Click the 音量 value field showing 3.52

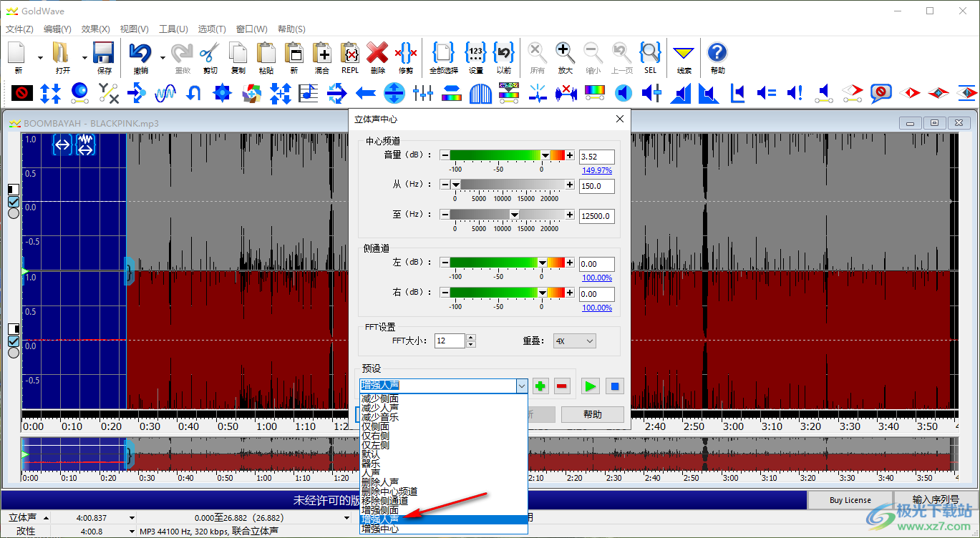(597, 157)
